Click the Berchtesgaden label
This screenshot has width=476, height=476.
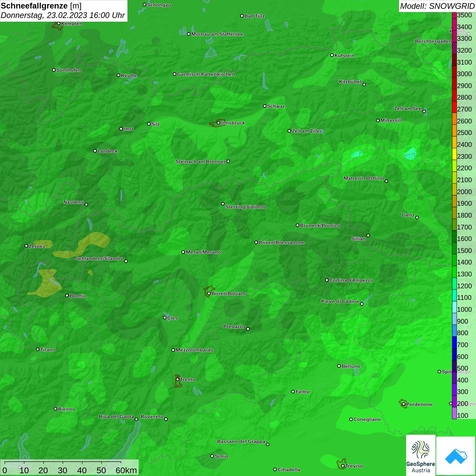[434, 41]
